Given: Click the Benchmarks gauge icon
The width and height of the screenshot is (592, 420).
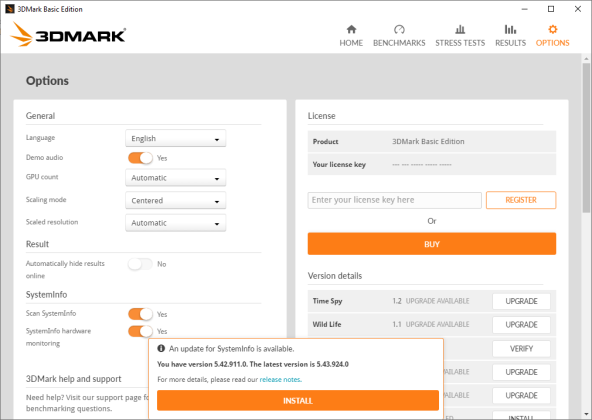Looking at the screenshot, I should 399,29.
